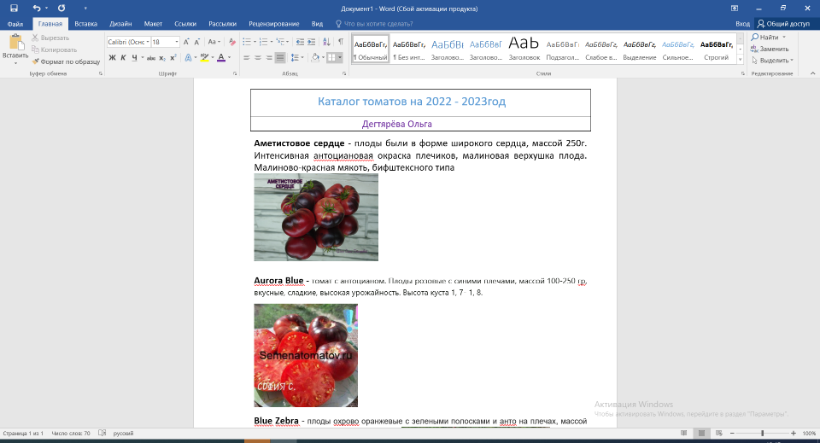Click the clear all formatting icon

coord(231,42)
